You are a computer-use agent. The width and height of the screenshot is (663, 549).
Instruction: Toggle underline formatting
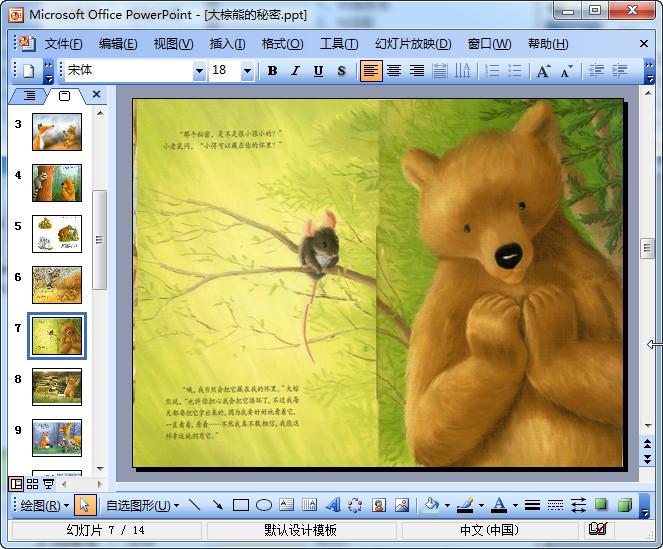[x=318, y=71]
